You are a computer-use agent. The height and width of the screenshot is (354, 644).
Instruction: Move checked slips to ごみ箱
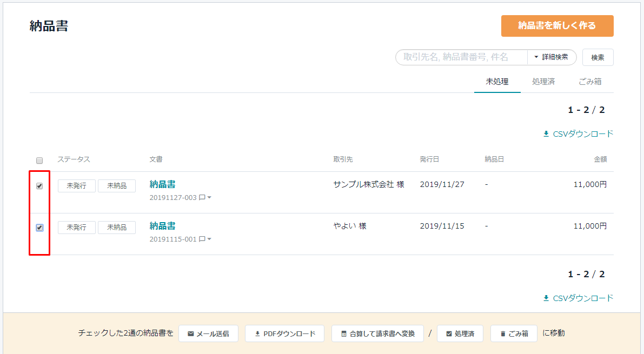[x=514, y=333]
